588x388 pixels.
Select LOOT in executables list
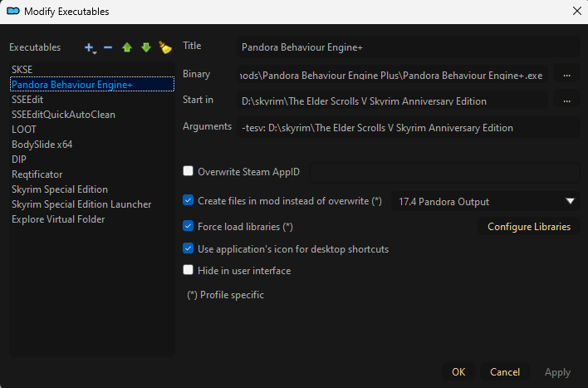click(x=92, y=130)
